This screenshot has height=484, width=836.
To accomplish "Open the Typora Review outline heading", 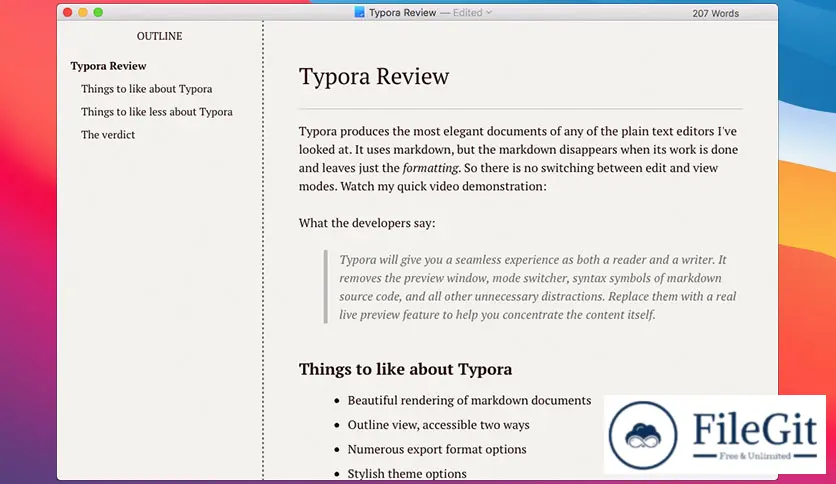I will [108, 66].
